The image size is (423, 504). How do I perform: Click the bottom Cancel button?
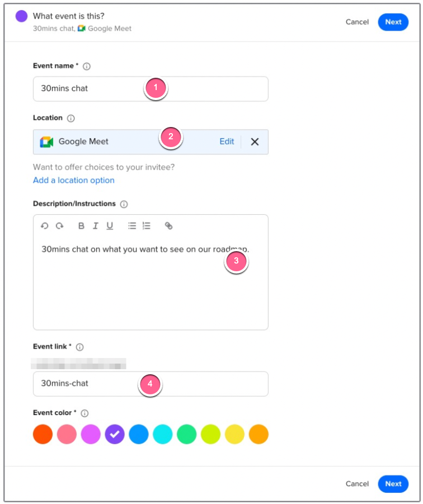click(x=357, y=484)
